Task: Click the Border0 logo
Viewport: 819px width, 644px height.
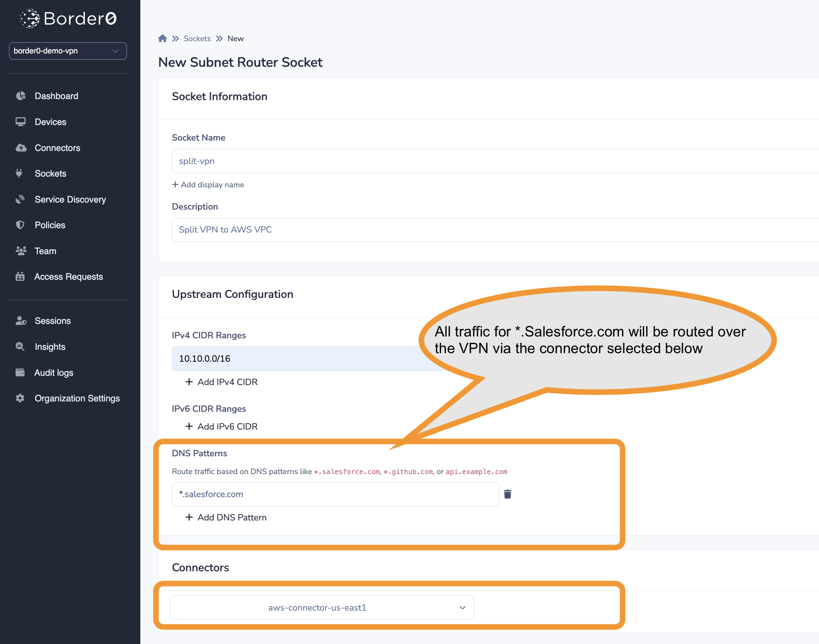Action: 68,19
